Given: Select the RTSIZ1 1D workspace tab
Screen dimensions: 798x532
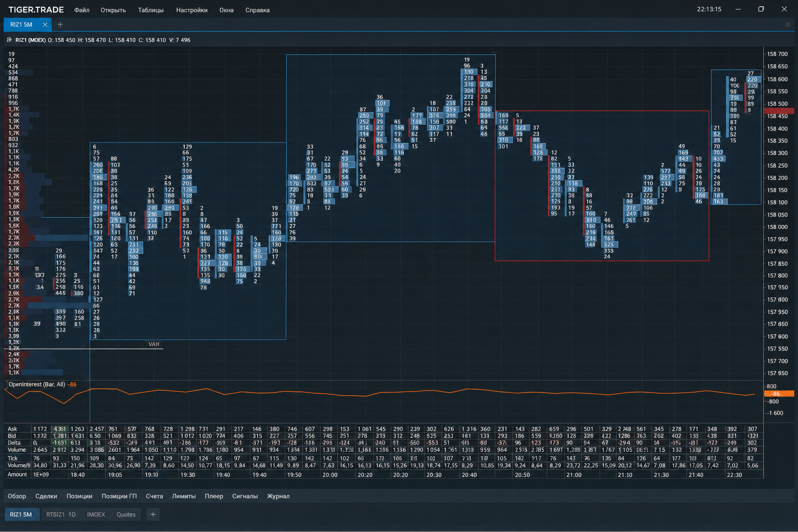Looking at the screenshot, I should (61, 514).
